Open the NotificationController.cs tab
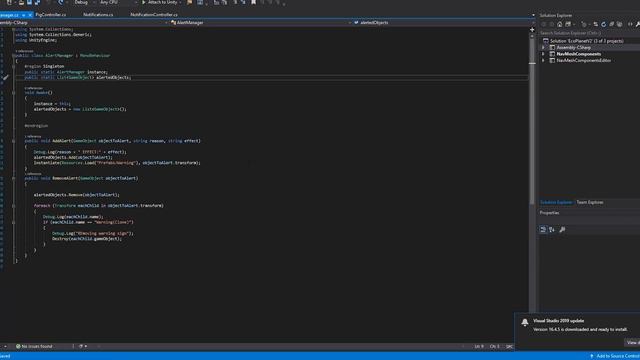Screen dimensions: 640x360 [x=154, y=15]
